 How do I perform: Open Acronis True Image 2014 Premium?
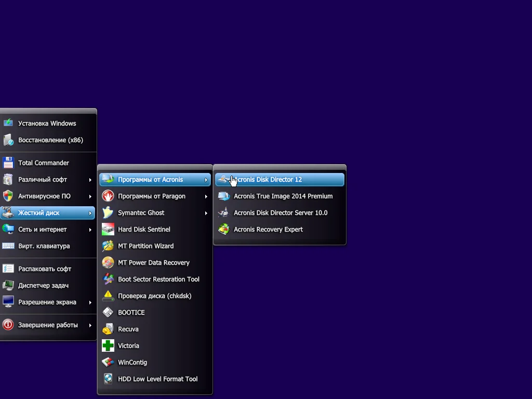pyautogui.click(x=283, y=196)
